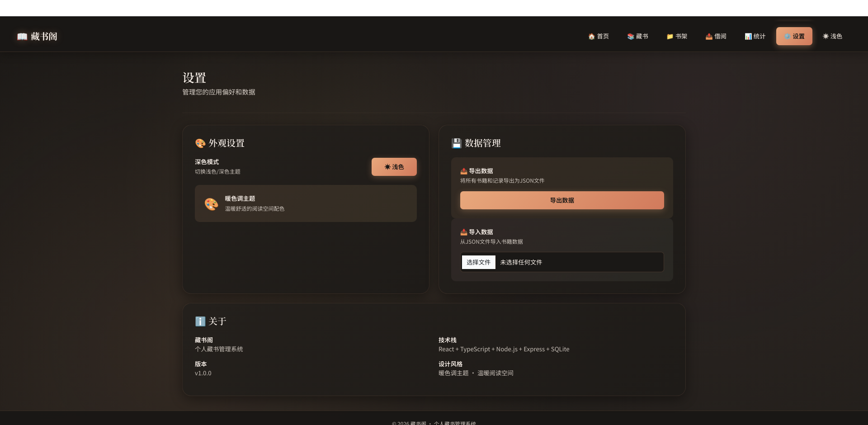Click the small icon beside 导入数据 heading

point(463,232)
